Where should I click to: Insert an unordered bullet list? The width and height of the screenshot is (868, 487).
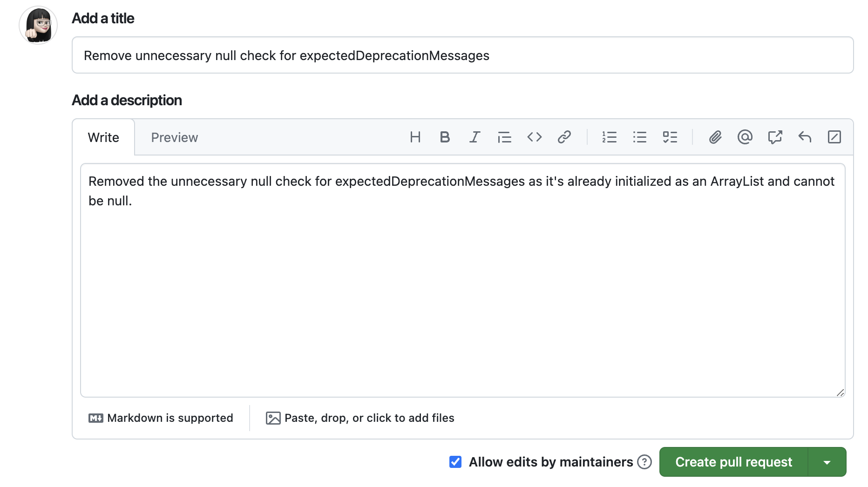pyautogui.click(x=639, y=137)
